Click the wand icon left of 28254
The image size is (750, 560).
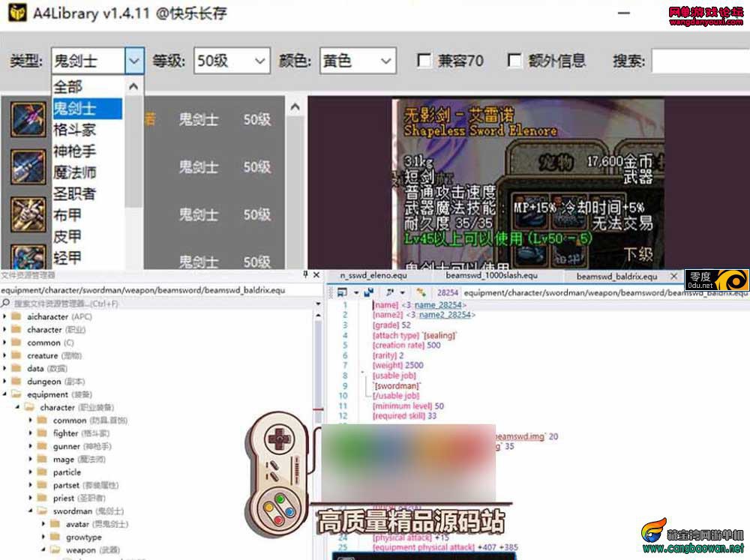(421, 292)
